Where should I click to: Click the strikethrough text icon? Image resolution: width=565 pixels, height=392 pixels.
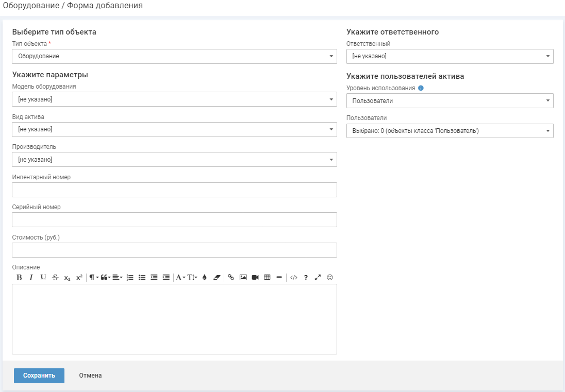[55, 277]
